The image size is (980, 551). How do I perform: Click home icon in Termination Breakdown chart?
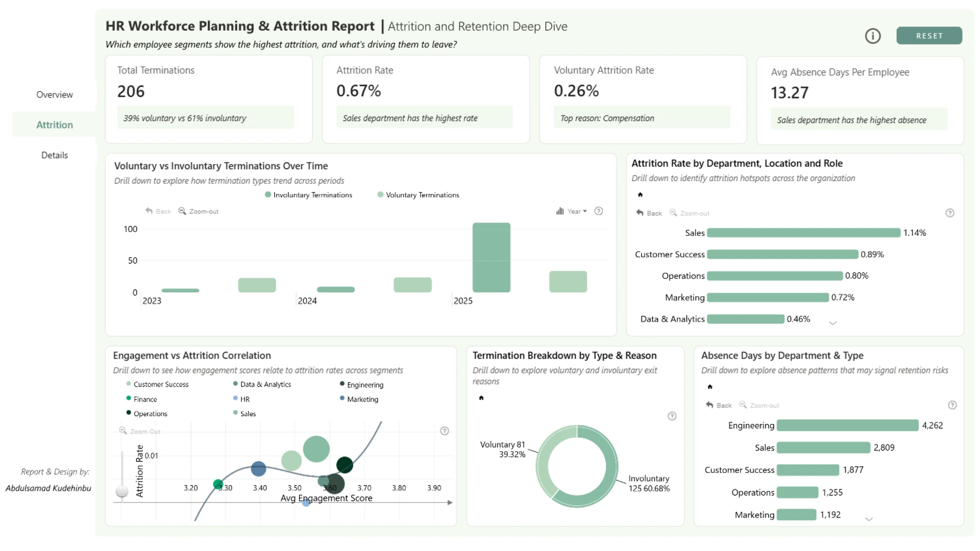[481, 398]
